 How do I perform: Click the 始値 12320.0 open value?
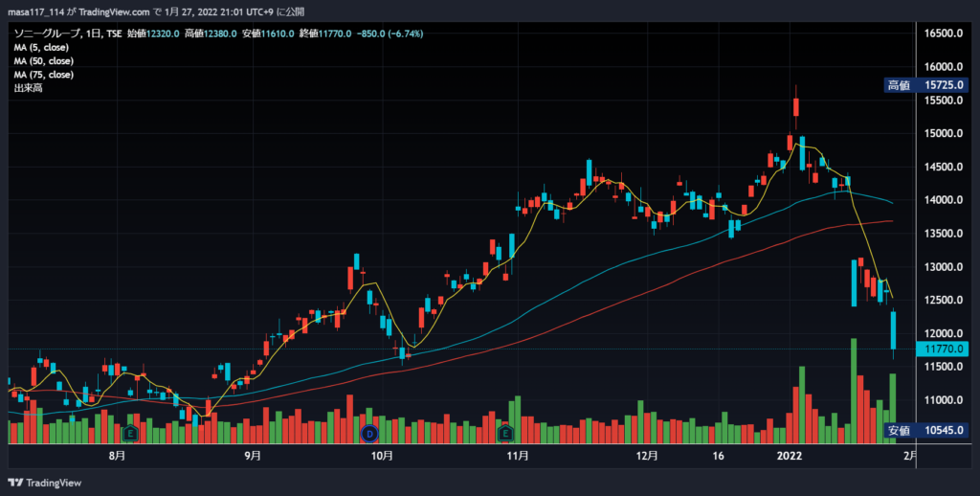pyautogui.click(x=154, y=34)
